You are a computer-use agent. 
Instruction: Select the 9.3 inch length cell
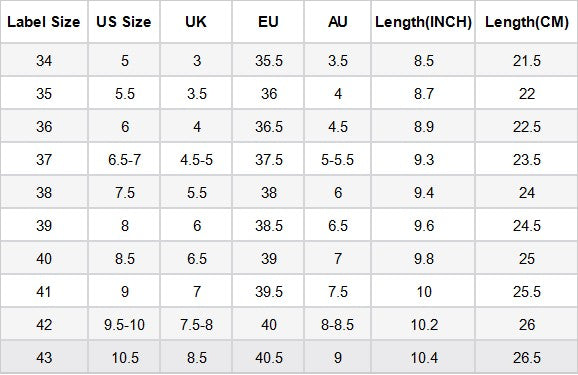tap(423, 159)
